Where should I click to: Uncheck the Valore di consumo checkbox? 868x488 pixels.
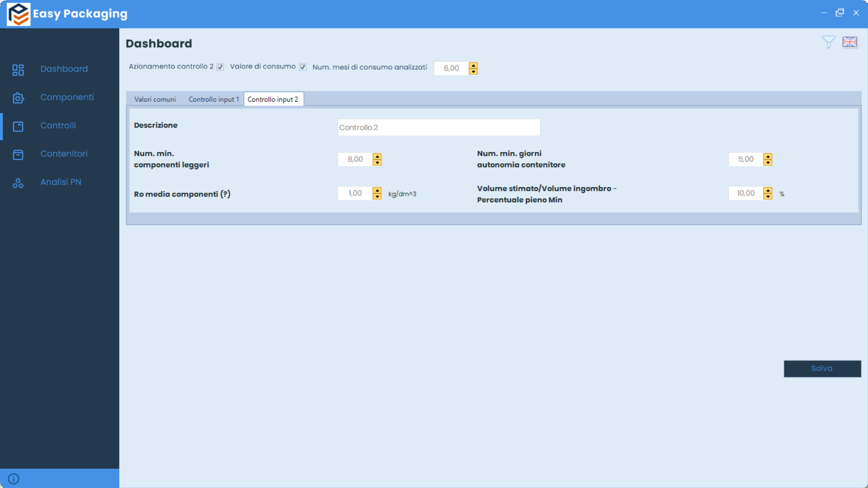point(303,67)
